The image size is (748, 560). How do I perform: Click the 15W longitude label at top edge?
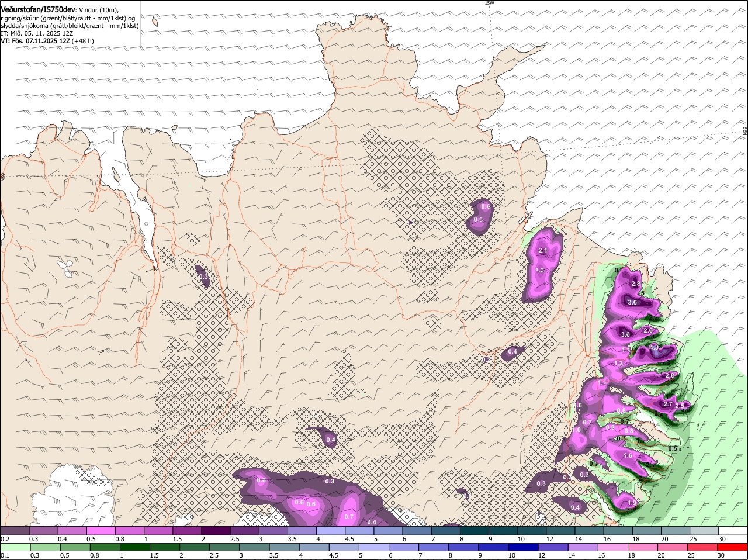tap(489, 3)
